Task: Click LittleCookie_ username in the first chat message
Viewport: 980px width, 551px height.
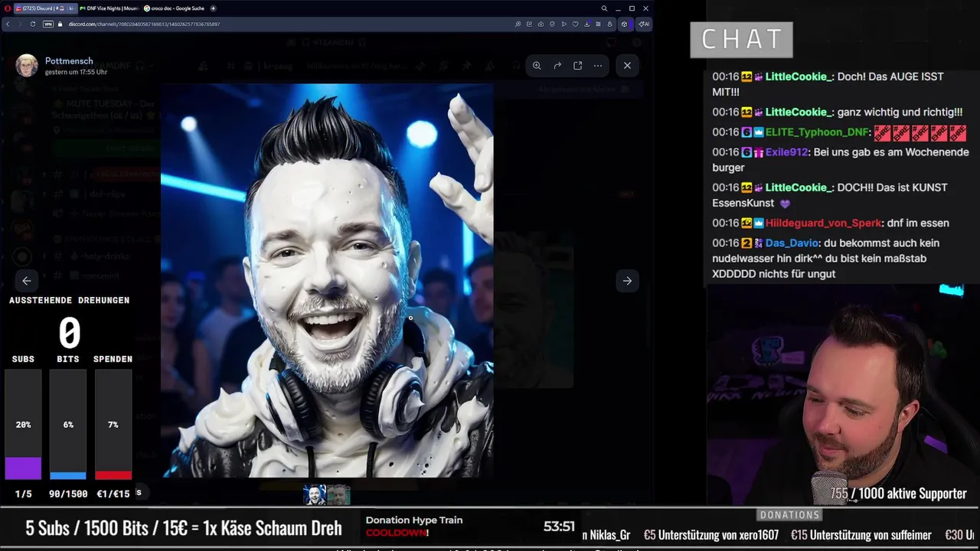Action: click(x=799, y=77)
